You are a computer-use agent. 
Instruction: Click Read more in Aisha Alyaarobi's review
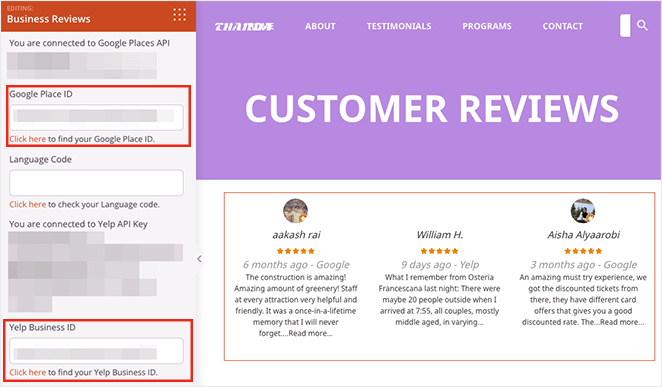622,322
